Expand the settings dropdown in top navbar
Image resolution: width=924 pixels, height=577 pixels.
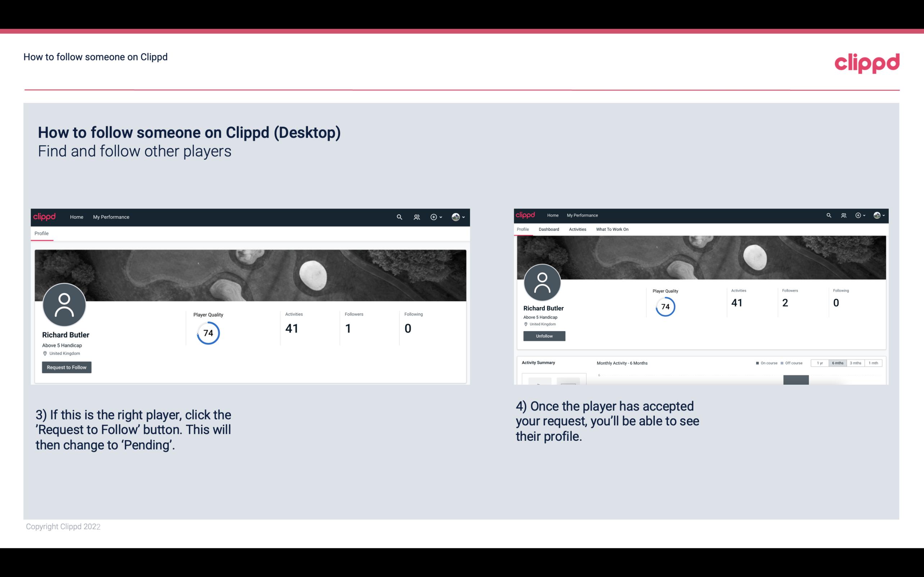tap(459, 217)
